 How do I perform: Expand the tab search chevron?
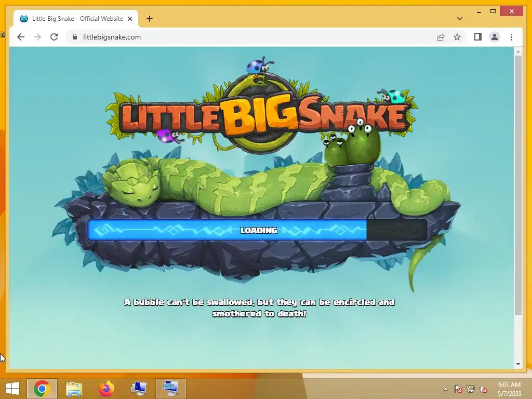[459, 19]
